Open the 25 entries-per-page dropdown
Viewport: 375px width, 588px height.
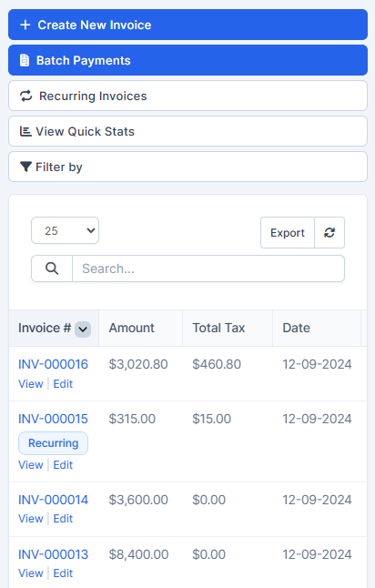tap(65, 230)
